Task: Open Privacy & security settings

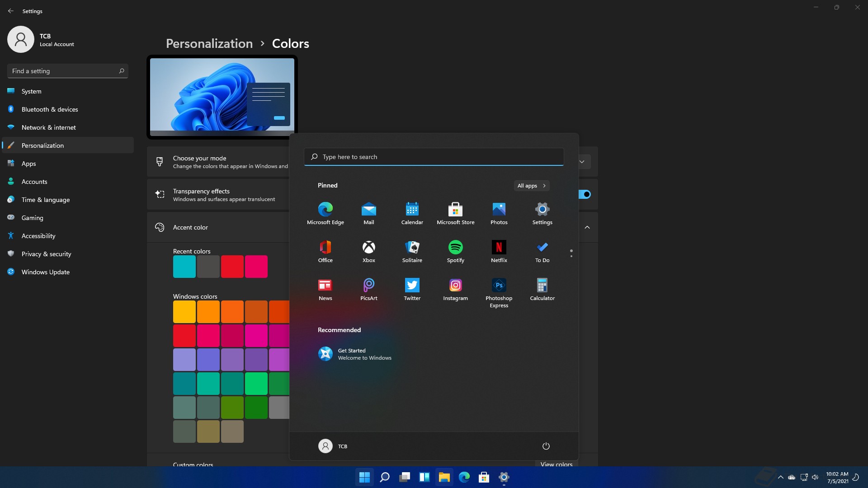Action: [68, 254]
